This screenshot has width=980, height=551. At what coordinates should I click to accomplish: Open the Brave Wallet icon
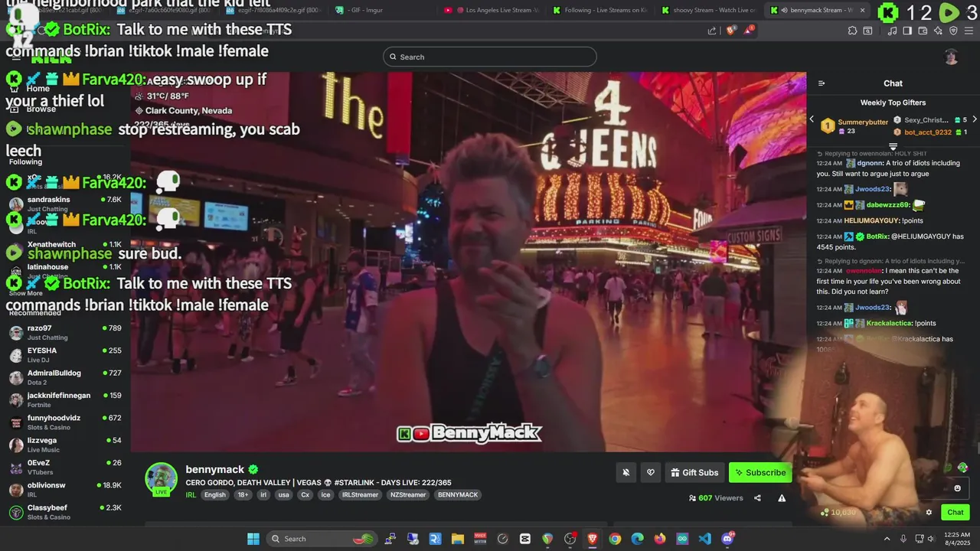coord(923,31)
